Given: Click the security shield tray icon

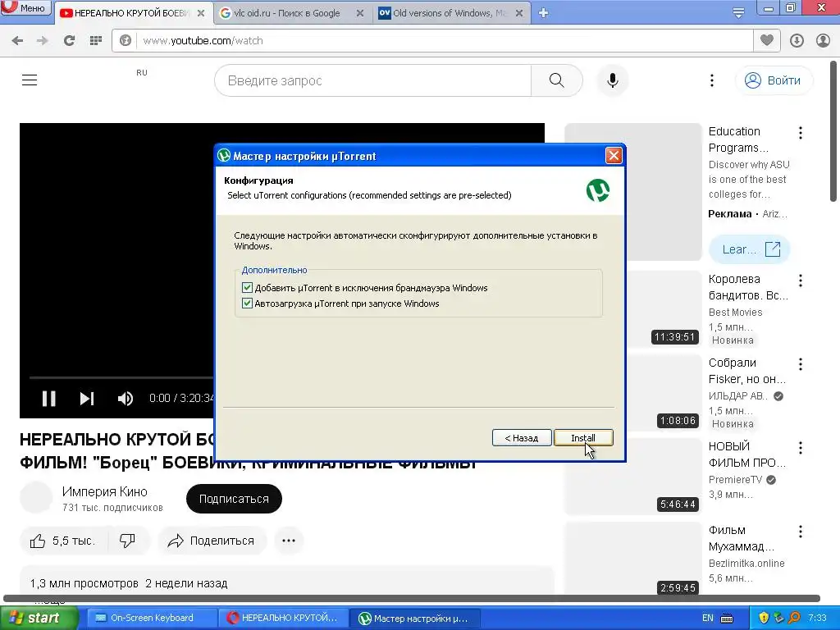Looking at the screenshot, I should (x=764, y=618).
